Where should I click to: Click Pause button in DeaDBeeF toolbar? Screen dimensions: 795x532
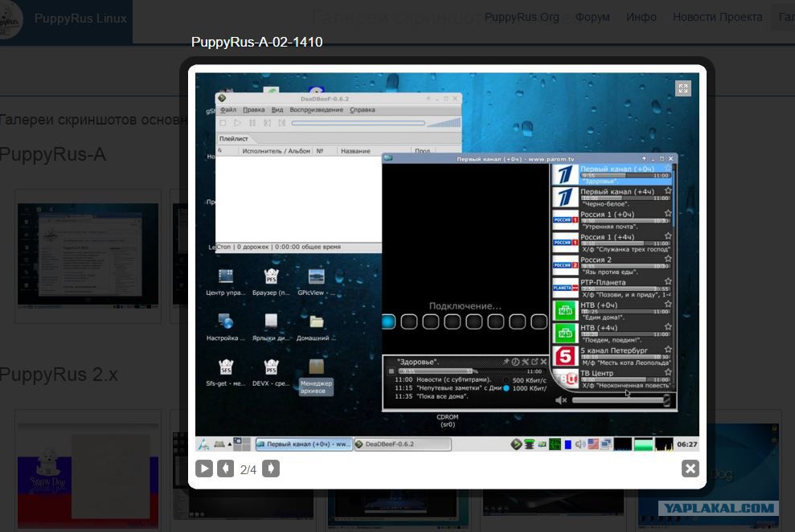[x=252, y=123]
